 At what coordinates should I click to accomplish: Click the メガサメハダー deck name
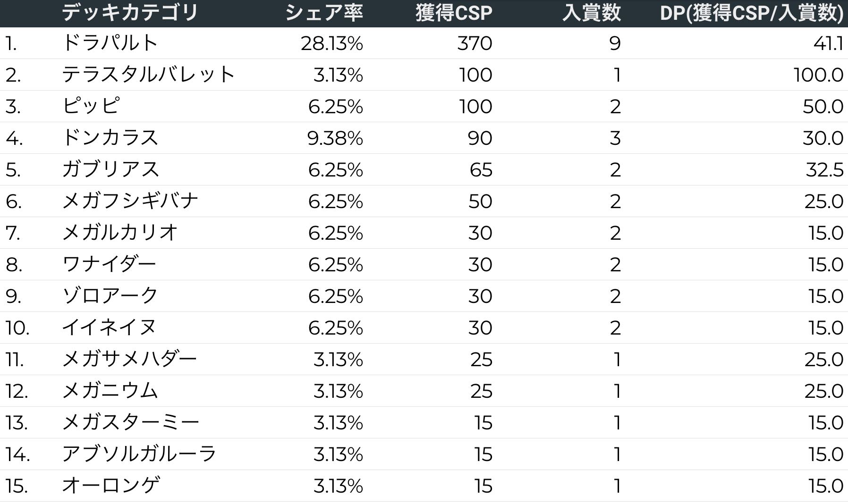pyautogui.click(x=129, y=360)
